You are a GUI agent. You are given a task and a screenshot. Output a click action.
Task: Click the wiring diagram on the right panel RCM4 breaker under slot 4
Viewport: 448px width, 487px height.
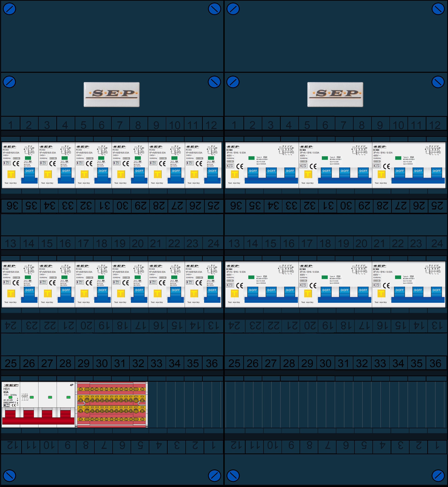(x=286, y=150)
